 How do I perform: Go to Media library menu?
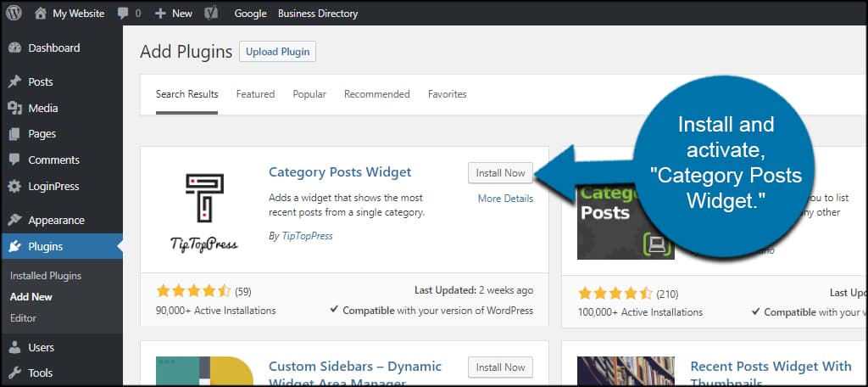click(43, 108)
